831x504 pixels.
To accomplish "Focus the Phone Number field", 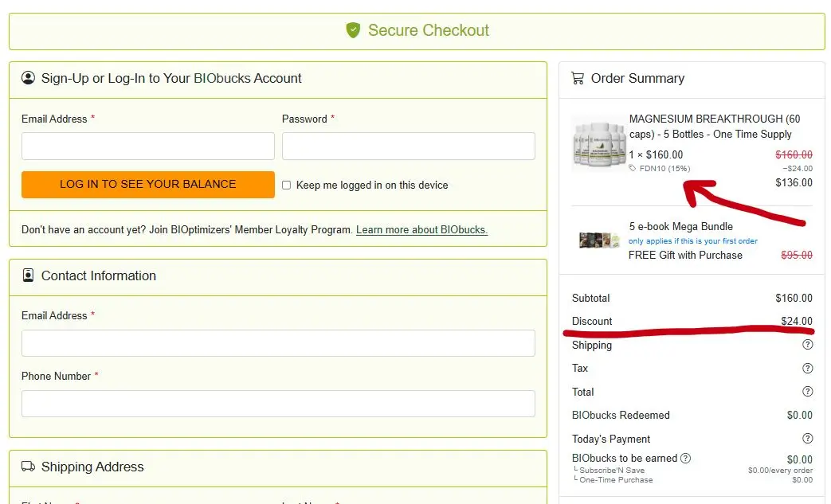I will [278, 404].
